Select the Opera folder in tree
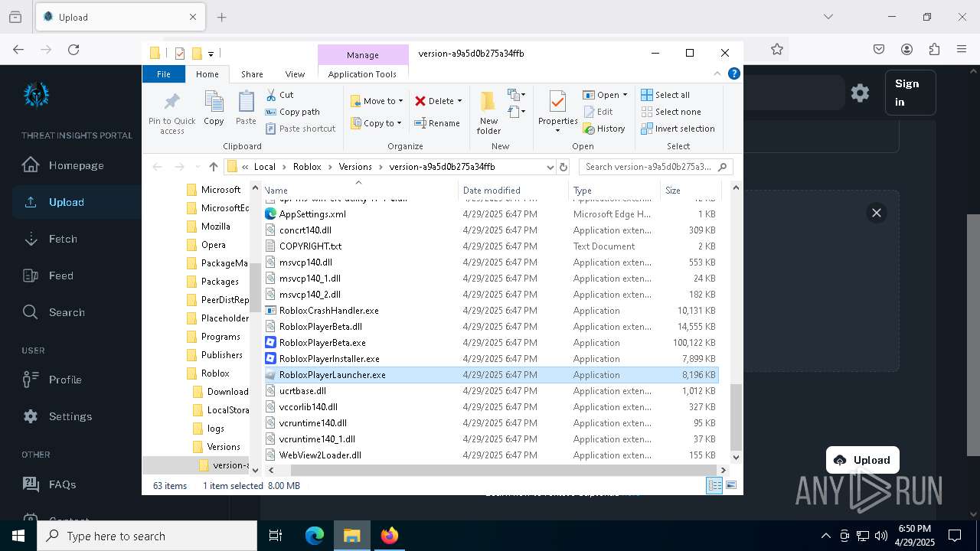Viewport: 980px width, 551px height. (x=213, y=245)
